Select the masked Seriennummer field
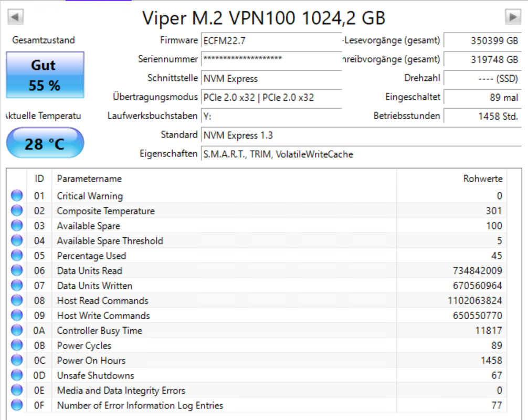Screen dimensions: 528x420 [x=271, y=59]
